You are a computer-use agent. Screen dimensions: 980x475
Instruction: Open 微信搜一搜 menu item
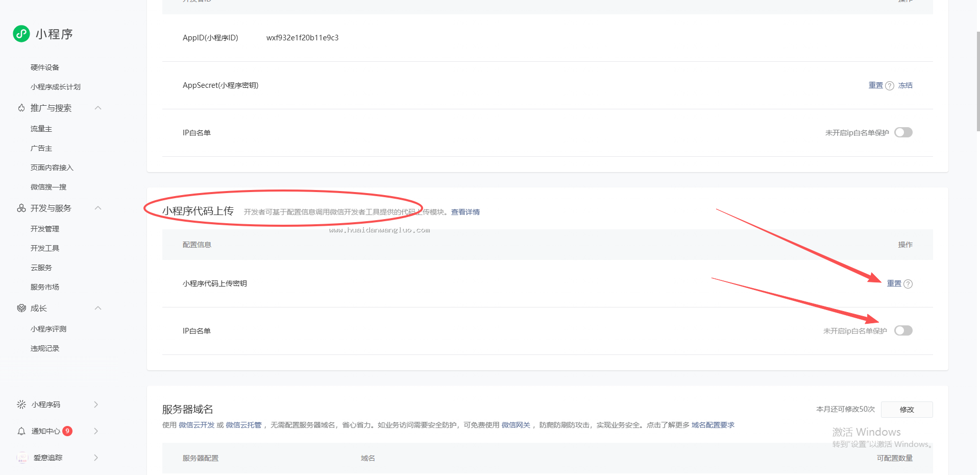48,187
